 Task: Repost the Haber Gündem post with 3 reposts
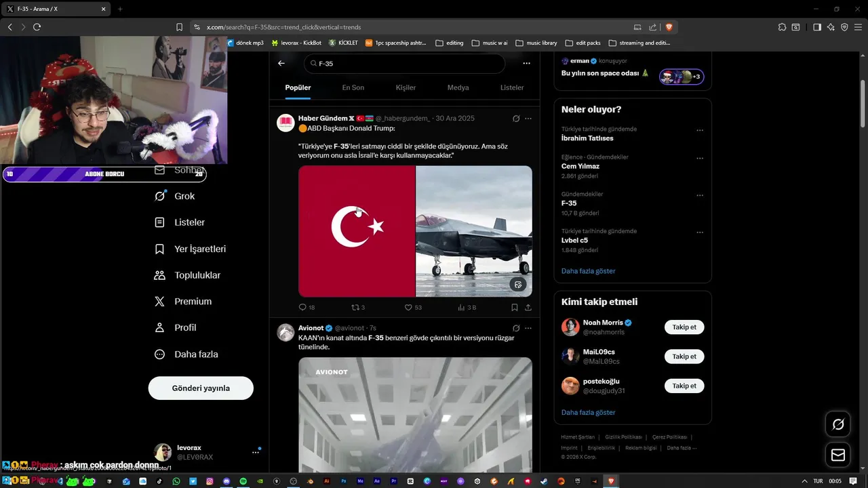(x=358, y=308)
